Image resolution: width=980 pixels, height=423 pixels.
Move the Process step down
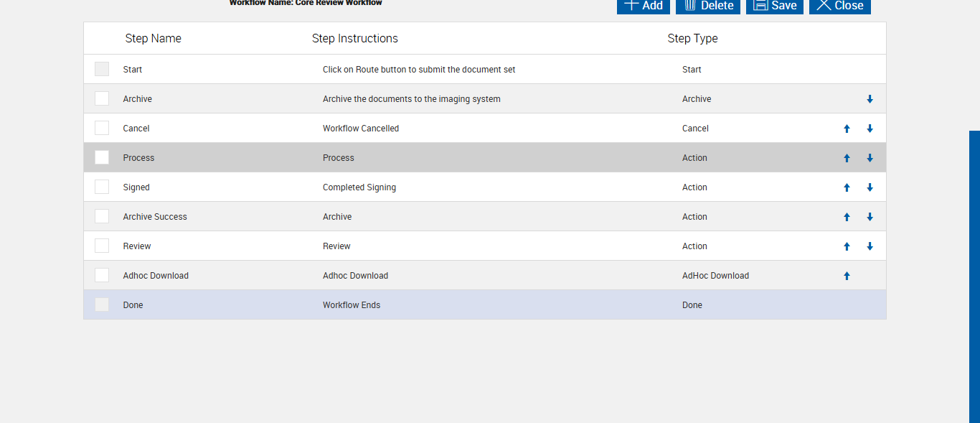point(870,158)
